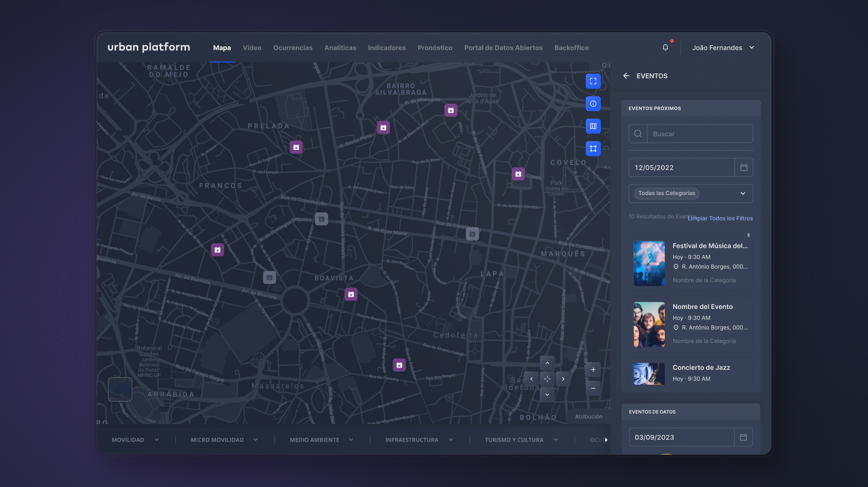Open the map info icon
The image size is (868, 487).
[593, 104]
